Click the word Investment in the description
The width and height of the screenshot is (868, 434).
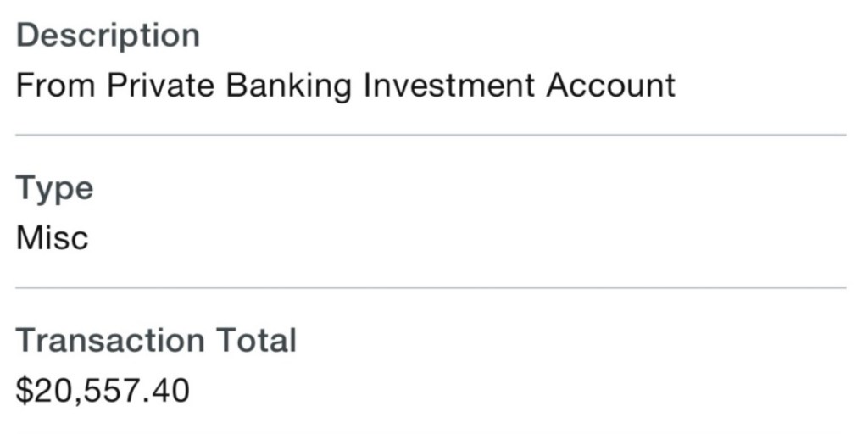pyautogui.click(x=450, y=86)
